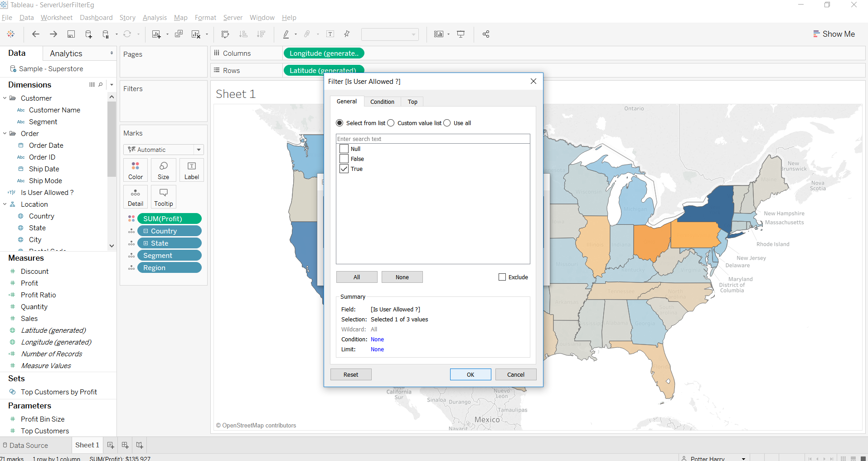Add new story tab icon

(x=140, y=445)
